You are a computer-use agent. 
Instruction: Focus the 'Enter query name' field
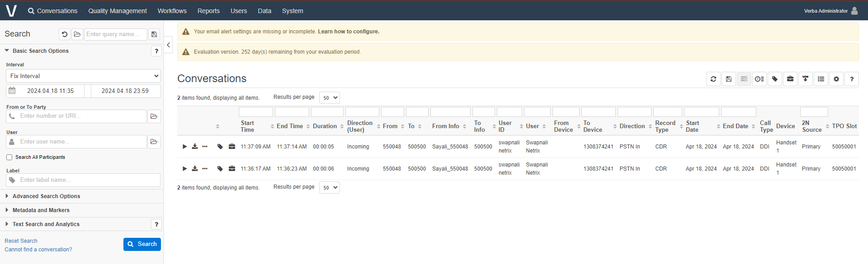coord(116,34)
